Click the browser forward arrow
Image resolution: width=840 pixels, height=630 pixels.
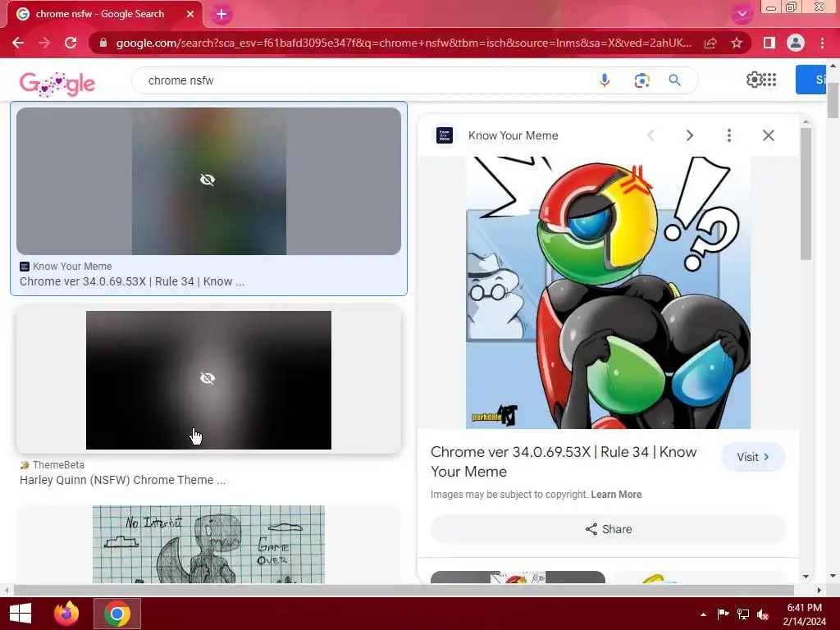click(x=44, y=43)
